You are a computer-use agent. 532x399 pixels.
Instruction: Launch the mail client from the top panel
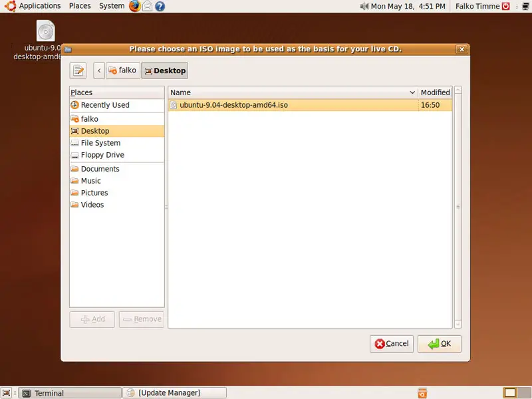click(147, 6)
